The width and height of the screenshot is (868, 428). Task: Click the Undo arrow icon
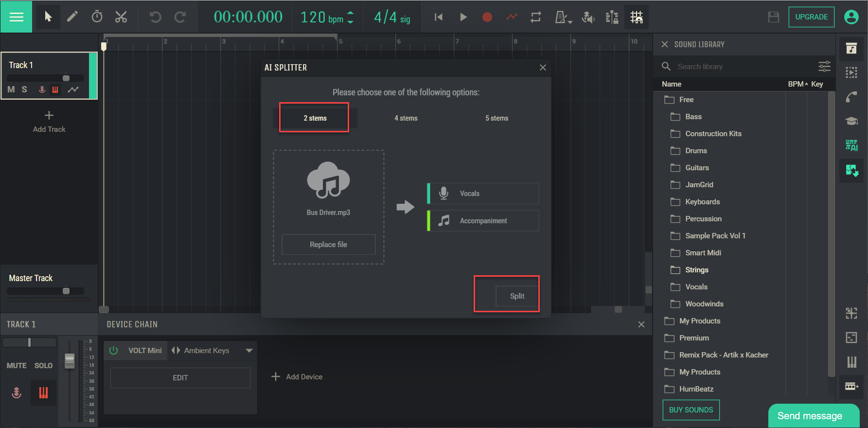tap(155, 17)
